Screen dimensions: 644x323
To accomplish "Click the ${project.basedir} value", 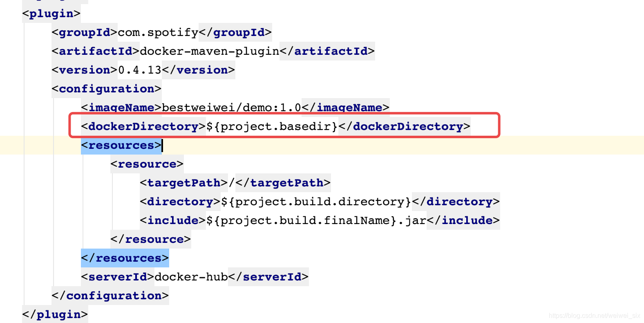I will click(x=272, y=126).
